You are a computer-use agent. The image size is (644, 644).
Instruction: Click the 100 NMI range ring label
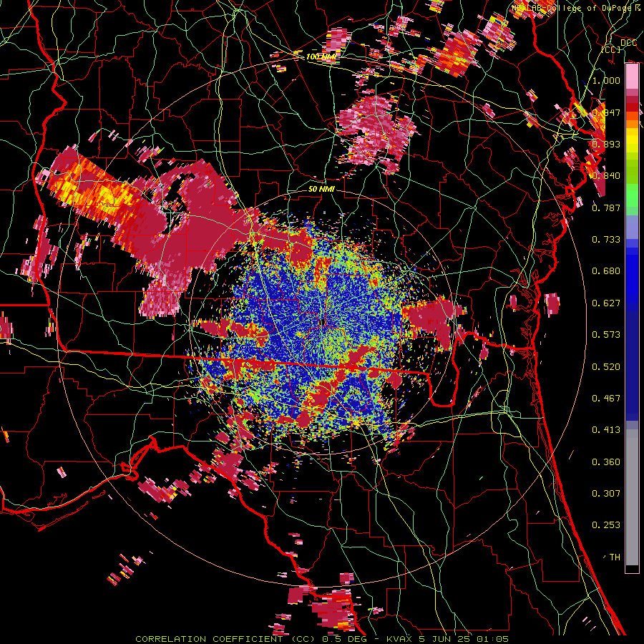(321, 57)
